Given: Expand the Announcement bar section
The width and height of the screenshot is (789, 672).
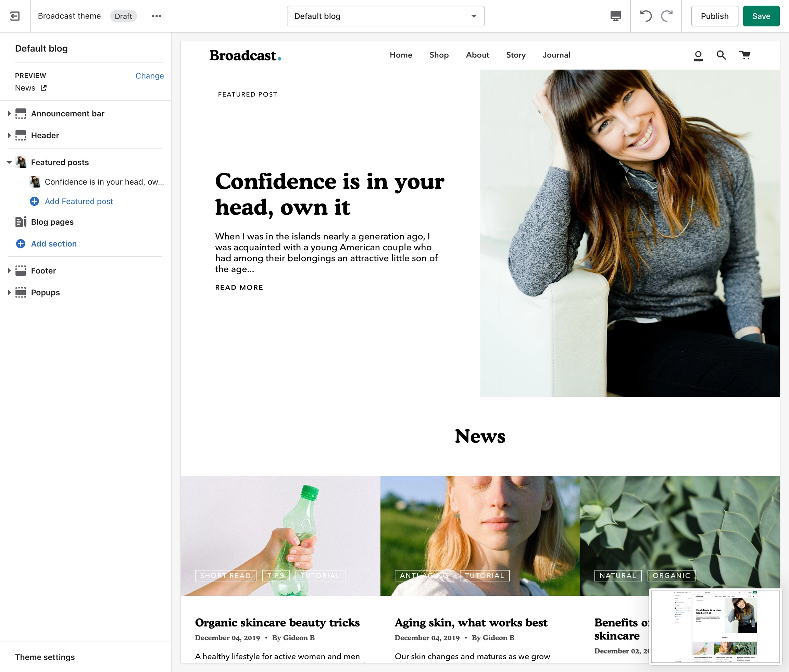Looking at the screenshot, I should click(x=9, y=113).
